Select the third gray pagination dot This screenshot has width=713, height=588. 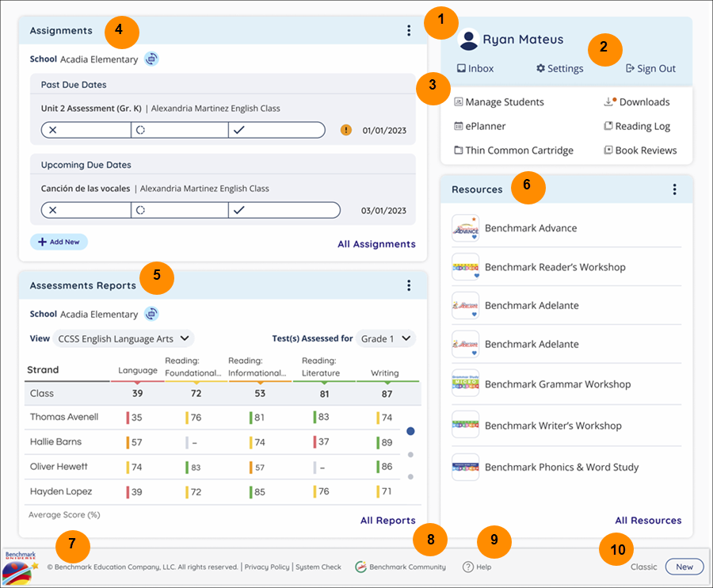410,477
